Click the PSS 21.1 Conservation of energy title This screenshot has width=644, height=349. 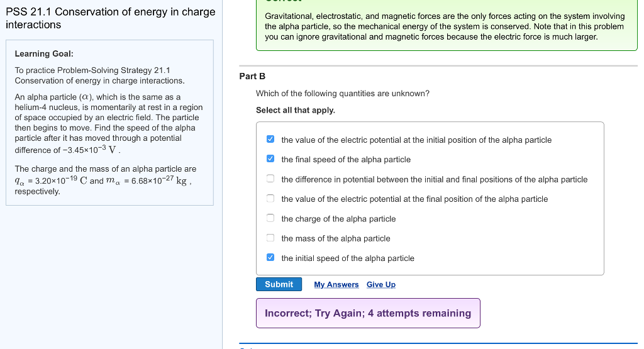tap(110, 18)
